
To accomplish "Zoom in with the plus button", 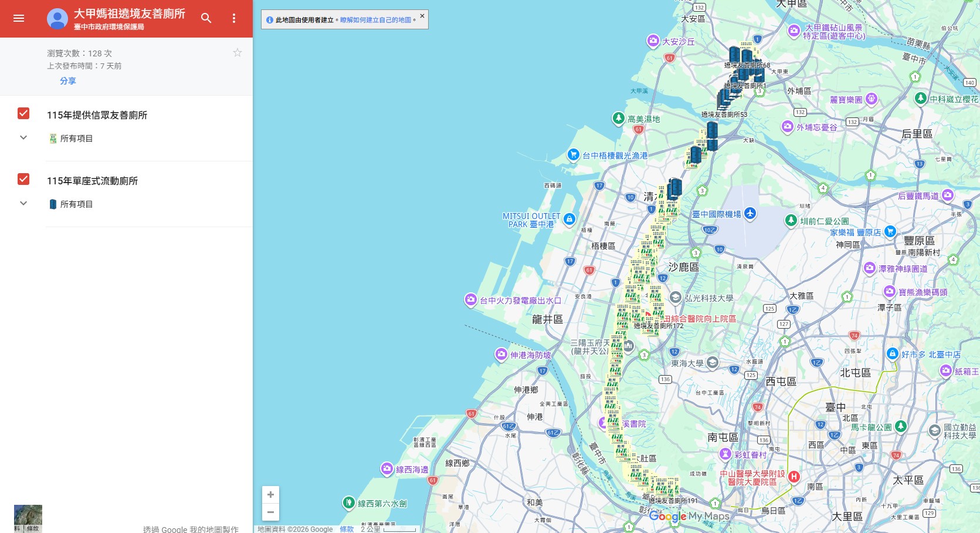I will pyautogui.click(x=270, y=495).
